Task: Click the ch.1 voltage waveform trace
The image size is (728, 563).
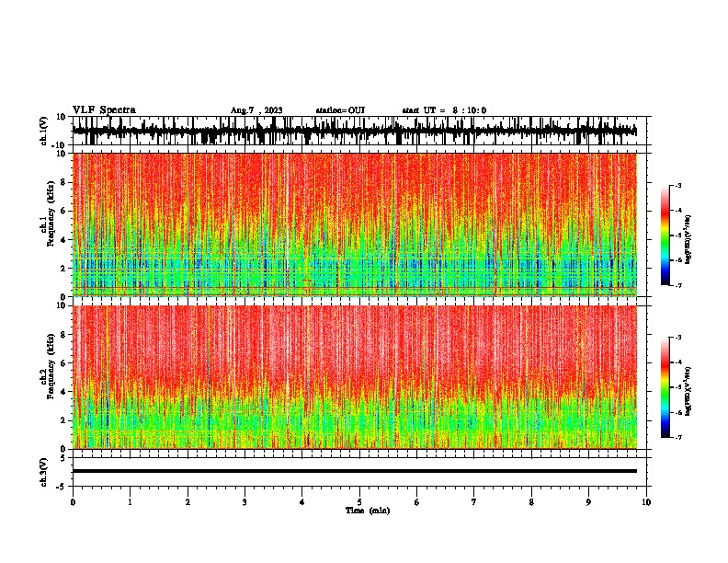Action: click(x=354, y=131)
